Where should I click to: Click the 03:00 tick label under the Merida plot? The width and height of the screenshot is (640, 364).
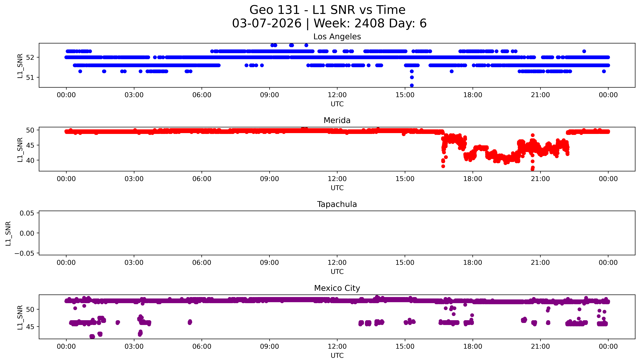[x=134, y=179]
